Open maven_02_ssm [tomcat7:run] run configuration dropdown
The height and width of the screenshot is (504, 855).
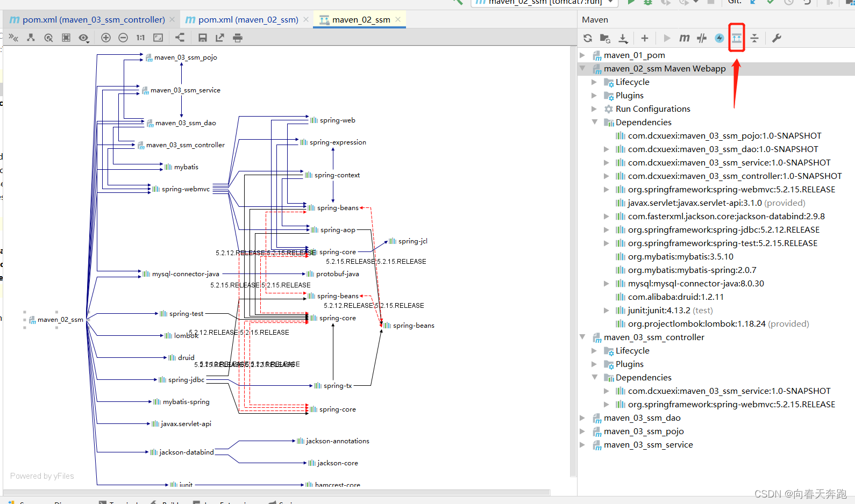(544, 2)
